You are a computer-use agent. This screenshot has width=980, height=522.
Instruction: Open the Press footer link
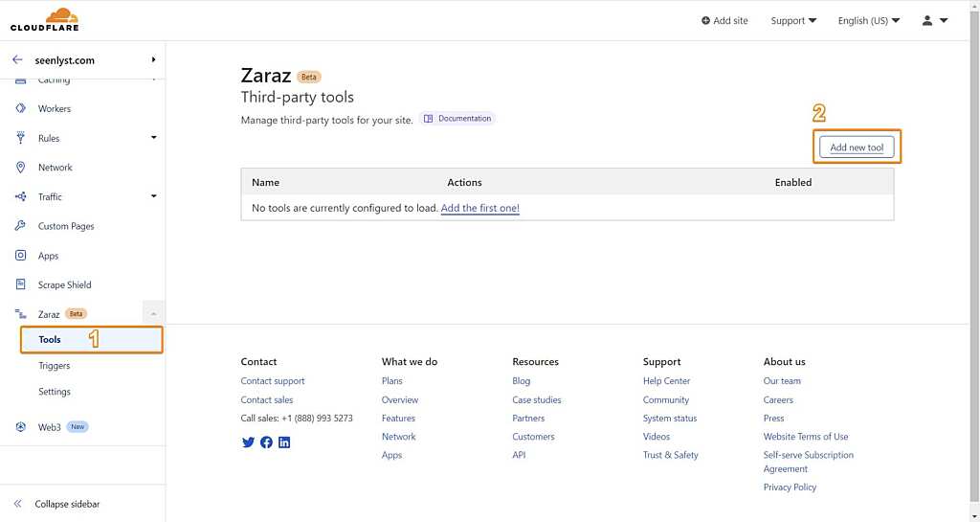773,419
